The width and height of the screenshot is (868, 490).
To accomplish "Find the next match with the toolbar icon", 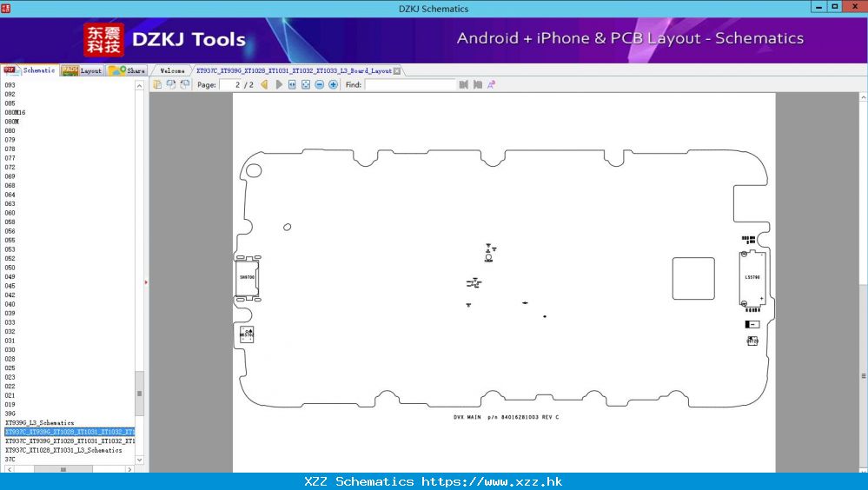I will pyautogui.click(x=478, y=85).
